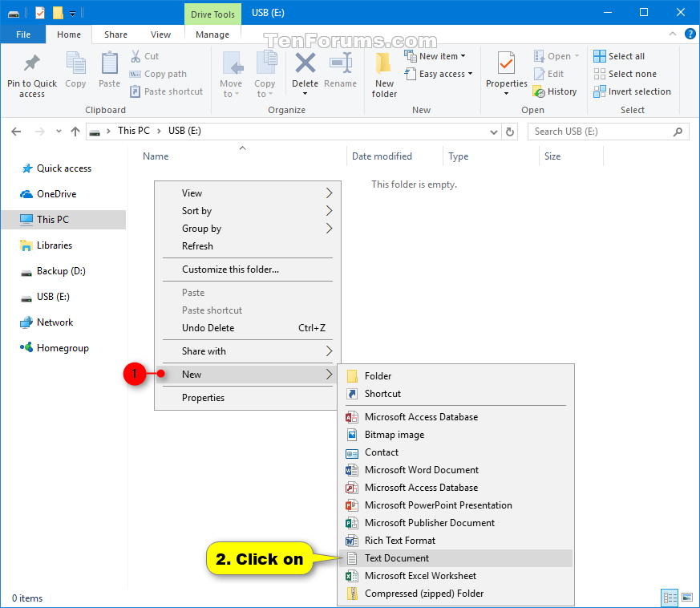This screenshot has width=700, height=608.
Task: Switch to the View ribbon tab
Action: click(160, 34)
